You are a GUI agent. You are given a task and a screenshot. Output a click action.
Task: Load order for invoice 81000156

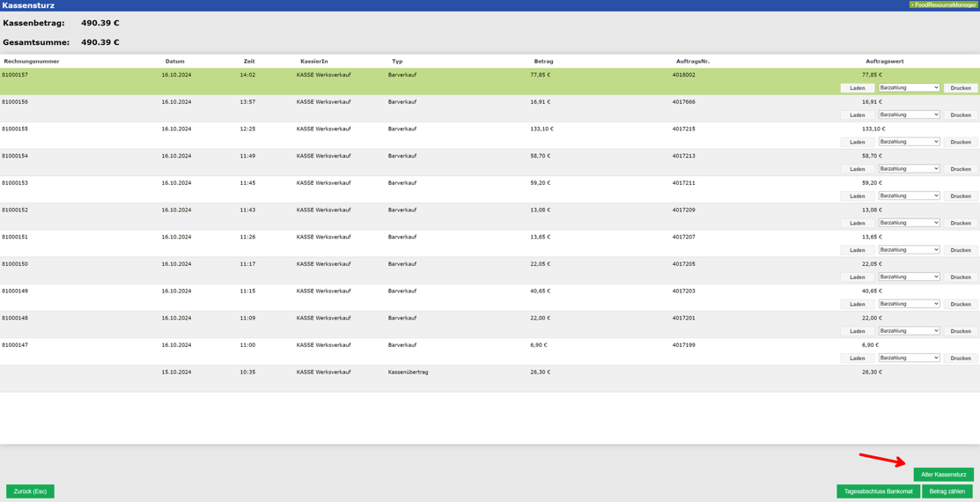point(857,115)
